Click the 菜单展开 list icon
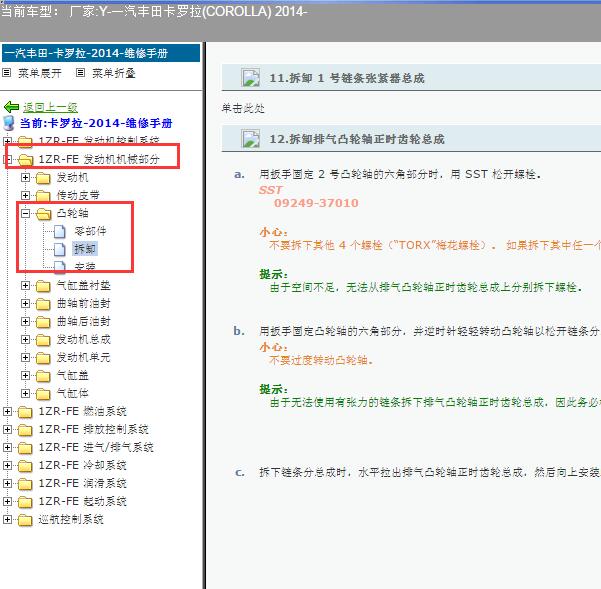The width and height of the screenshot is (601, 589). [7, 72]
